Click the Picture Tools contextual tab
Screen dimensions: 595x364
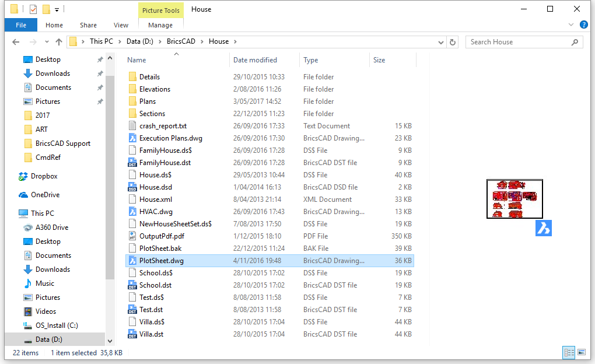click(x=161, y=10)
